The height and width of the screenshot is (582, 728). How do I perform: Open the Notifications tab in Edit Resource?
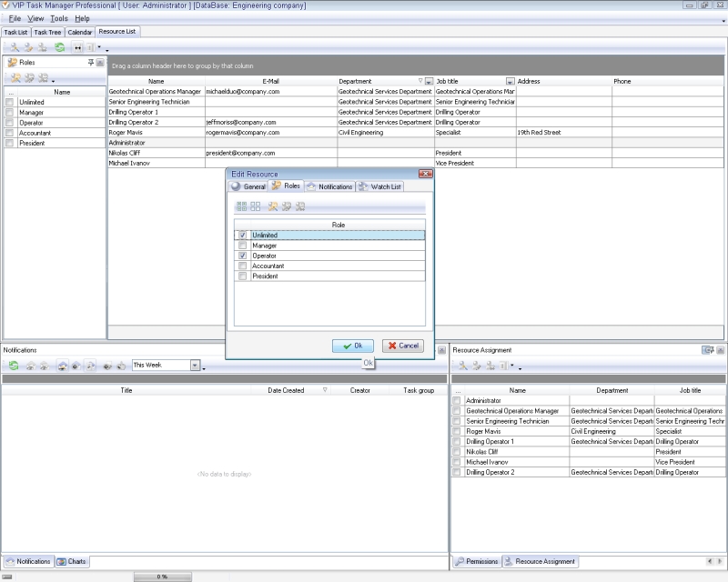click(329, 186)
